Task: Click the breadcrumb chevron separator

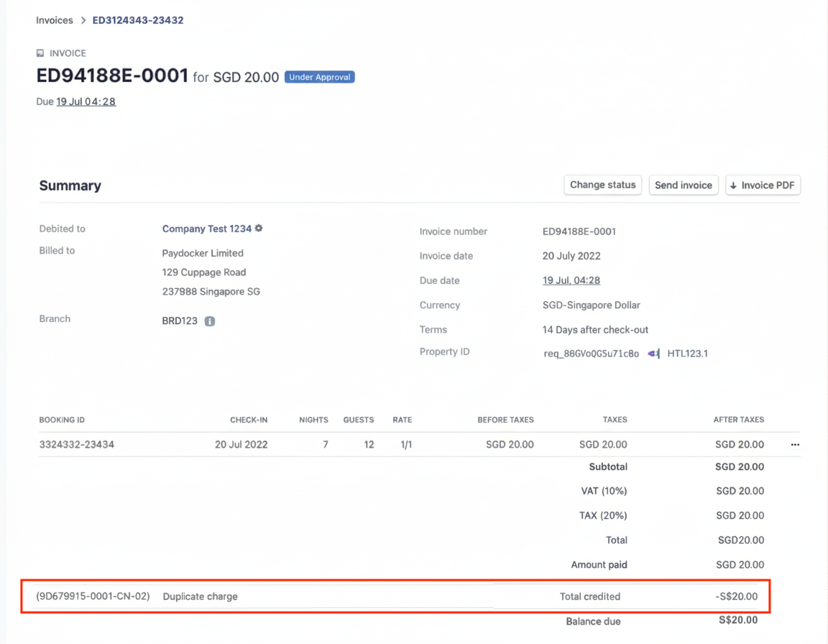Action: (83, 21)
